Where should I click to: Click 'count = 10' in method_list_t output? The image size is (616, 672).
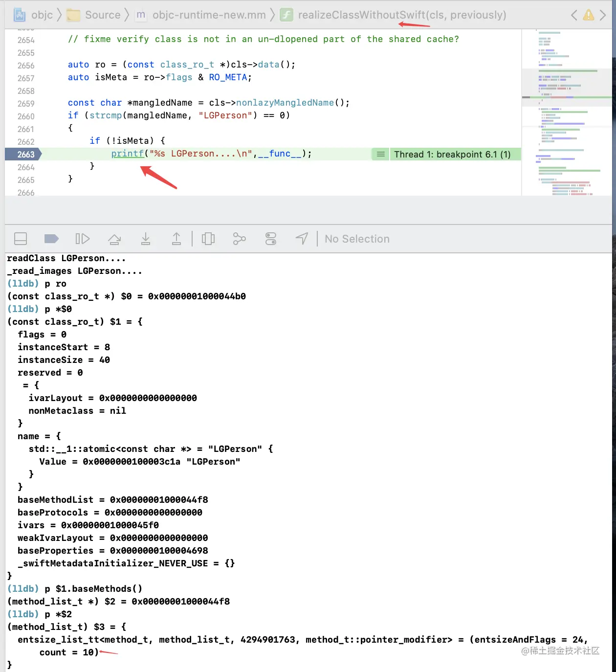point(69,652)
